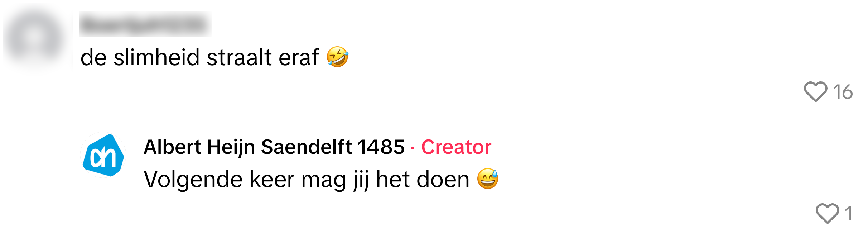Tap the like count showing 16

(843, 92)
